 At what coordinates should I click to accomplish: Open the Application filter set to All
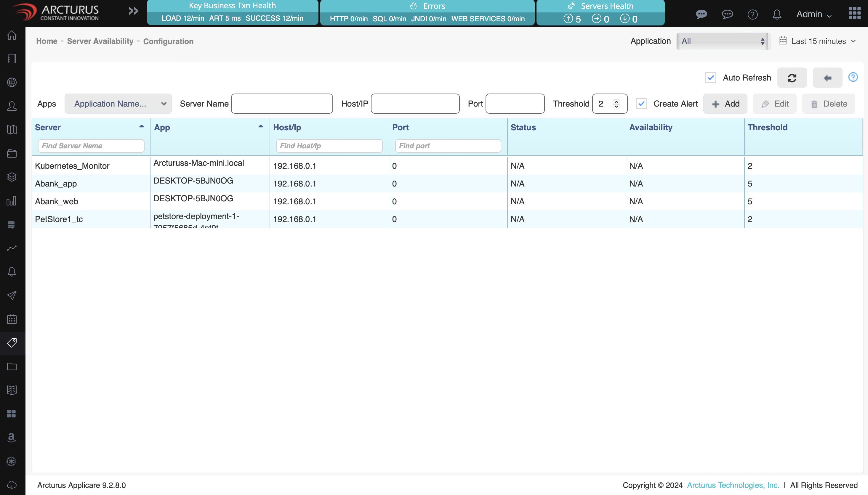click(723, 41)
